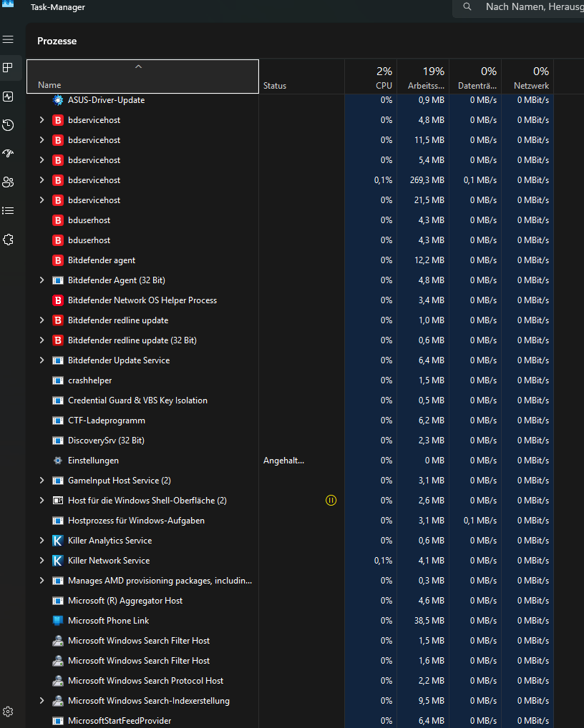
Task: Click the Bitdefender Network OS Helper Process icon
Action: pos(57,300)
